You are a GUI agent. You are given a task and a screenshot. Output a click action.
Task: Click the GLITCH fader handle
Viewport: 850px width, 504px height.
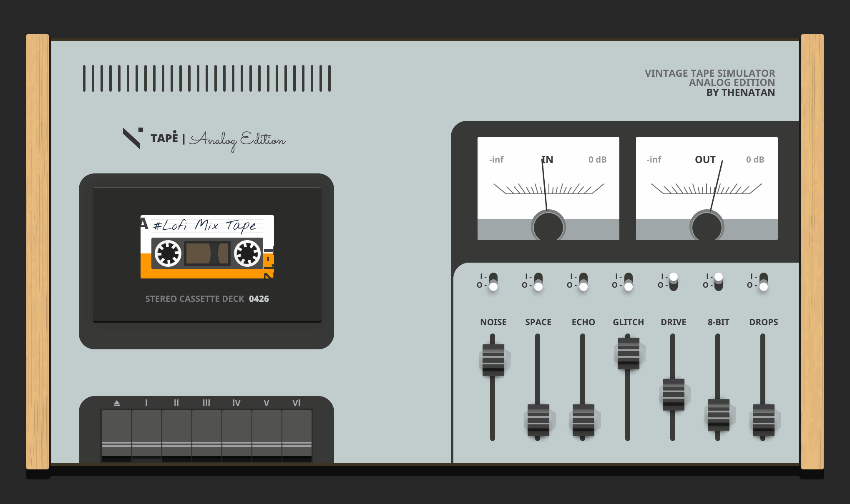(629, 353)
